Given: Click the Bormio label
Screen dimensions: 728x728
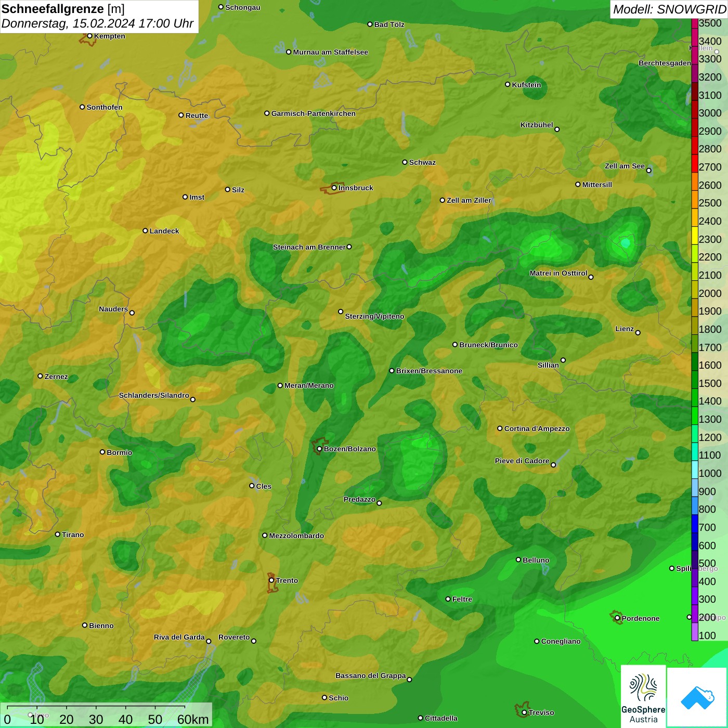Looking at the screenshot, I should pyautogui.click(x=119, y=452).
